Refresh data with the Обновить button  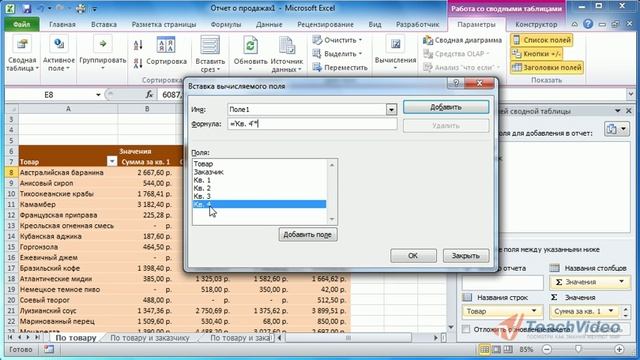250,54
